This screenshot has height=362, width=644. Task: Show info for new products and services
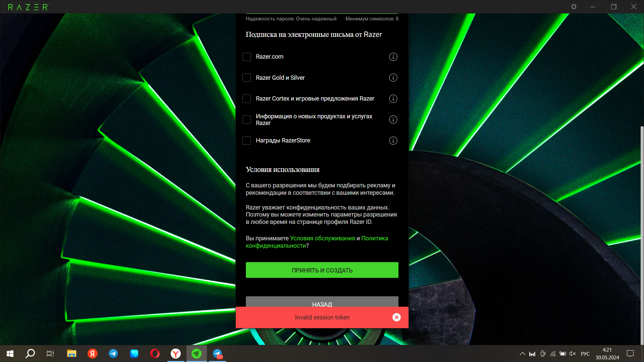pos(393,120)
